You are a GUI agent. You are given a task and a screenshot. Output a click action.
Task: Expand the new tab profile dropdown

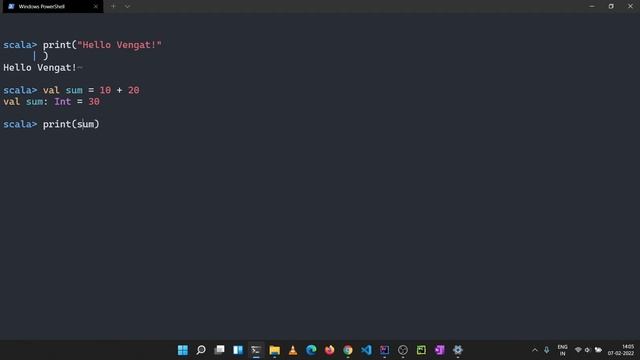coord(127,7)
